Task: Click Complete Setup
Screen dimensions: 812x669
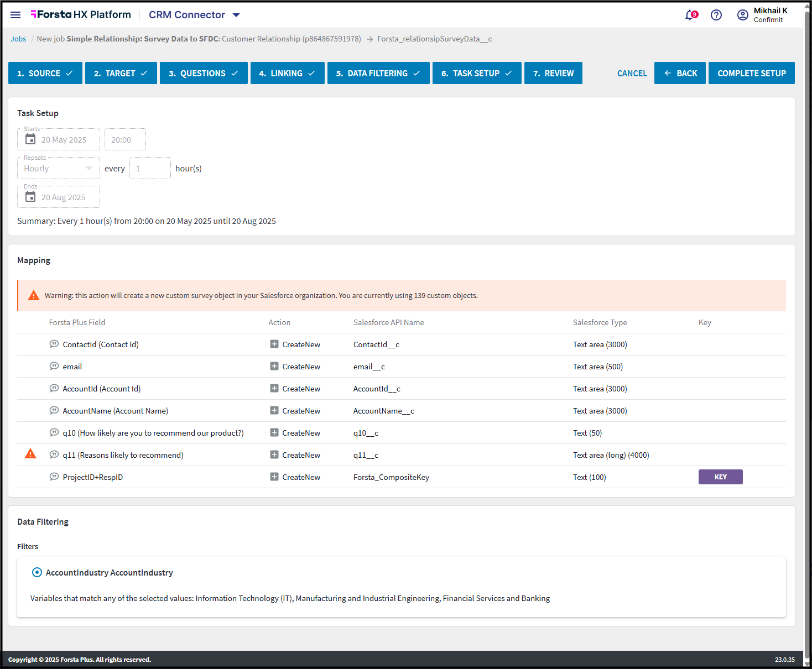Action: pos(752,73)
